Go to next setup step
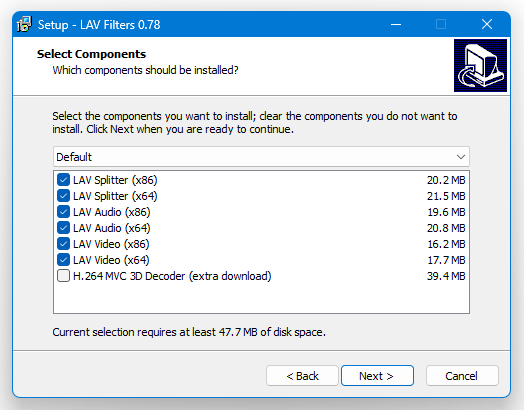Screen dimensions: 524x410 (x=377, y=376)
